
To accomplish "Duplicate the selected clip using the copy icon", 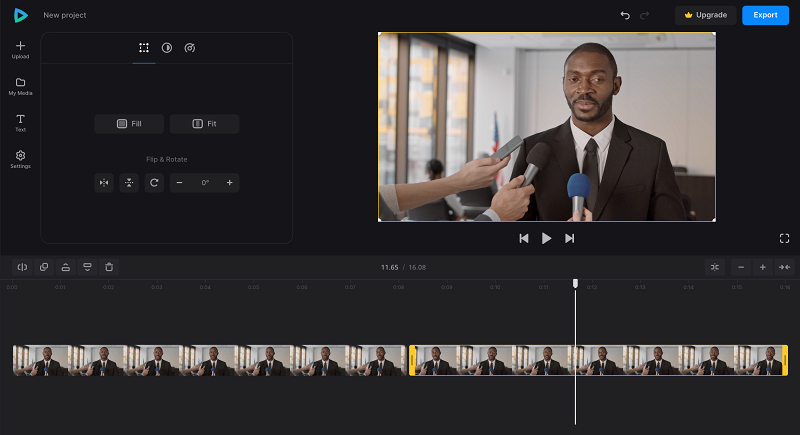I will click(44, 267).
